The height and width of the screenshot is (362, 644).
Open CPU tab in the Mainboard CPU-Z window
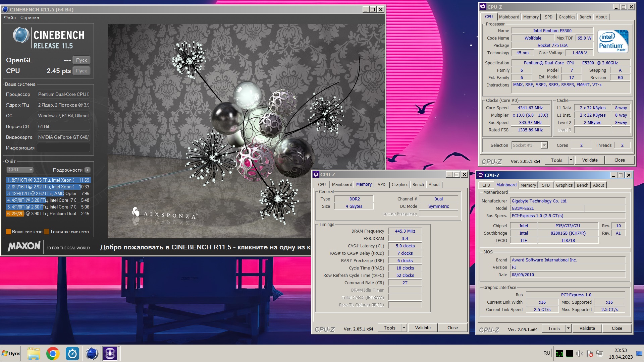[x=486, y=185]
